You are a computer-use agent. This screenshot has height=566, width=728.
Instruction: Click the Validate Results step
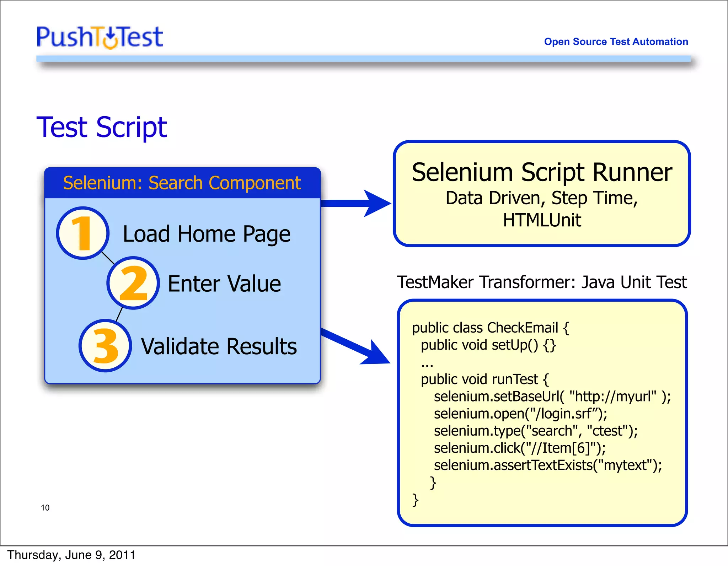coord(219,346)
